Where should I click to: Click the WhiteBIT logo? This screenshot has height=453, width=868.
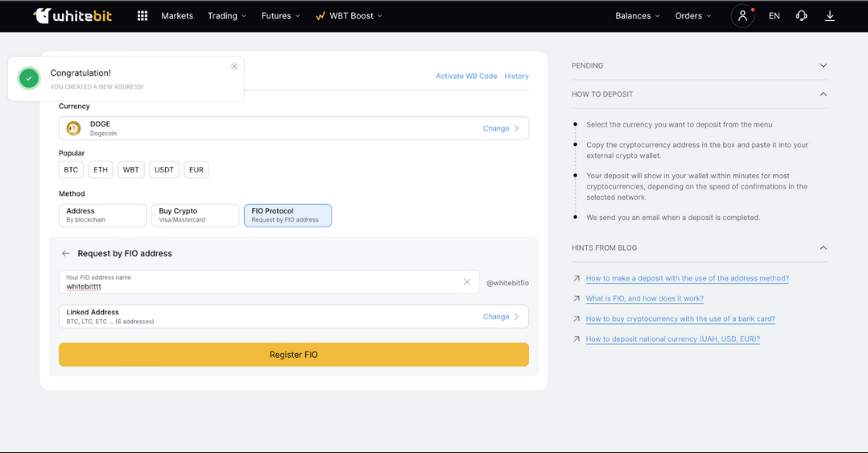tap(72, 15)
